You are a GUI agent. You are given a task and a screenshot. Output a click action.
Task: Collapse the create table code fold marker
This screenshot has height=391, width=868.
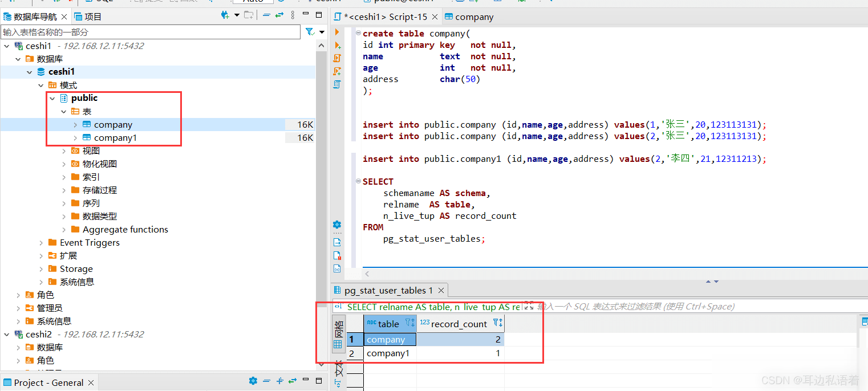click(358, 34)
